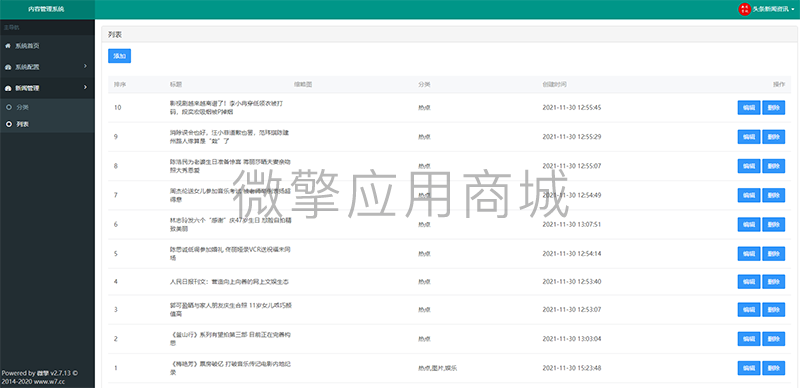The image size is (800, 388).
Task: Edit the news row numbered 6
Action: tap(748, 225)
